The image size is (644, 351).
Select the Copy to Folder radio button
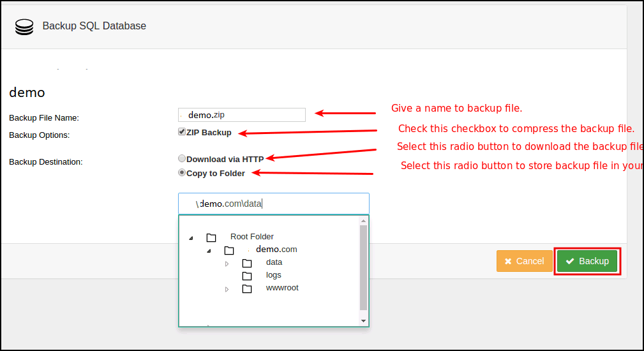[182, 173]
